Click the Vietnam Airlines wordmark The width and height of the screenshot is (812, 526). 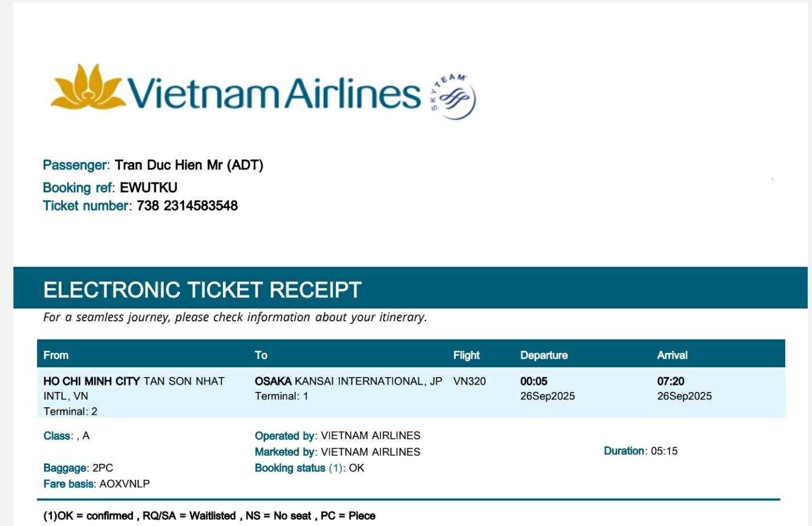(x=274, y=93)
